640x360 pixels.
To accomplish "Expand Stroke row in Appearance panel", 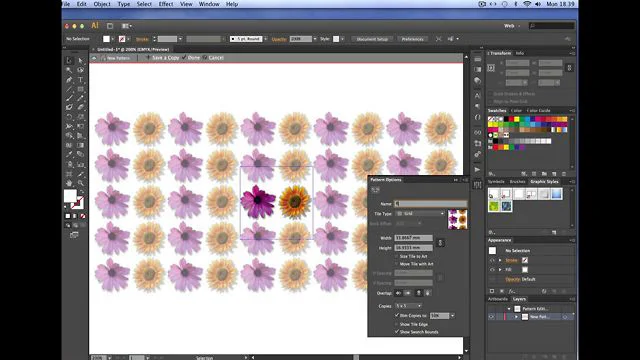I will pos(500,260).
